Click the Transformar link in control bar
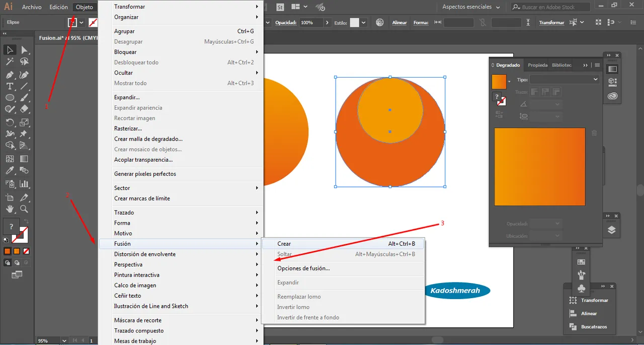Viewport: 644px width, 345px height. coord(551,23)
